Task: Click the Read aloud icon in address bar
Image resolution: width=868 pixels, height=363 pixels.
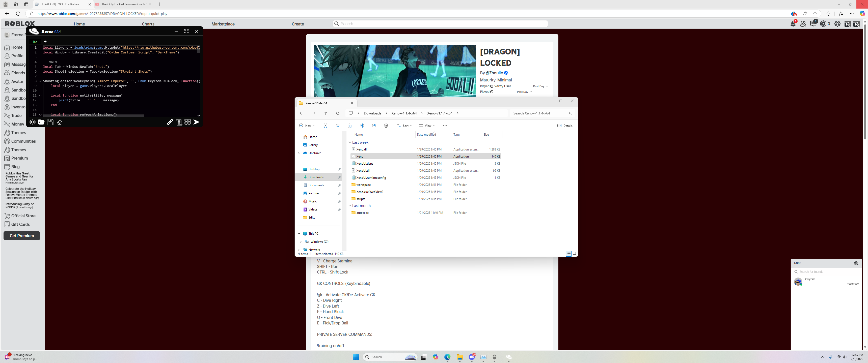Action: (x=805, y=13)
